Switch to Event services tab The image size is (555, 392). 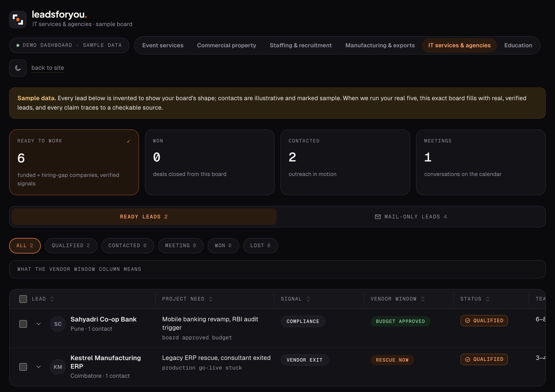[163, 45]
